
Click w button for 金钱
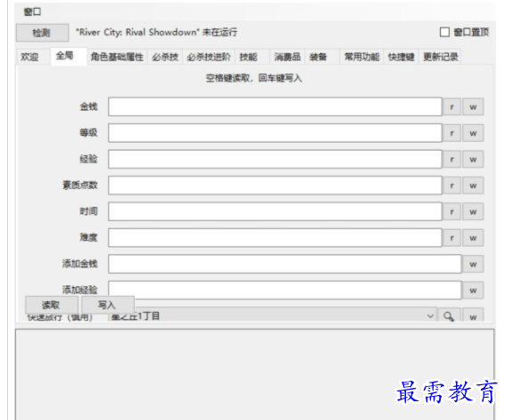(473, 107)
